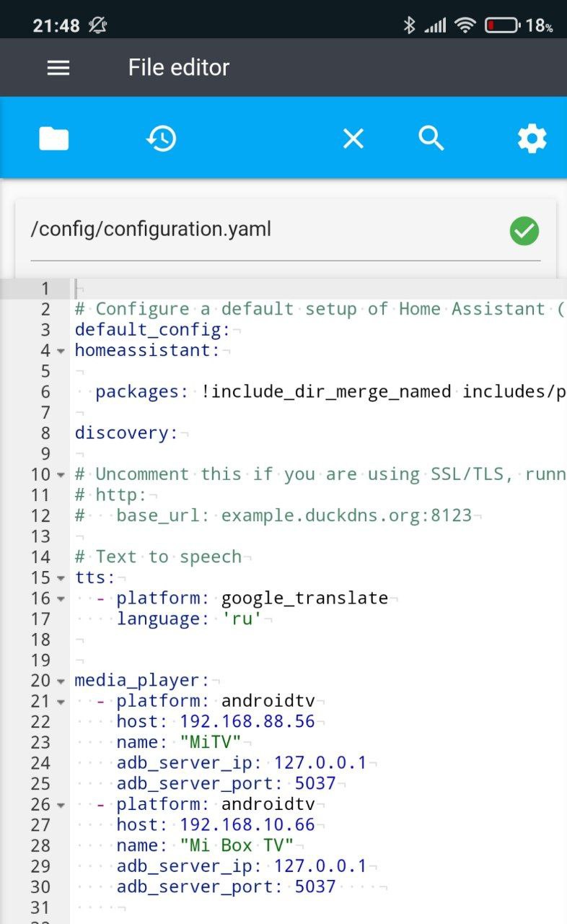Click host 192.168.10.66 value
The width and height of the screenshot is (567, 924).
coord(247,825)
